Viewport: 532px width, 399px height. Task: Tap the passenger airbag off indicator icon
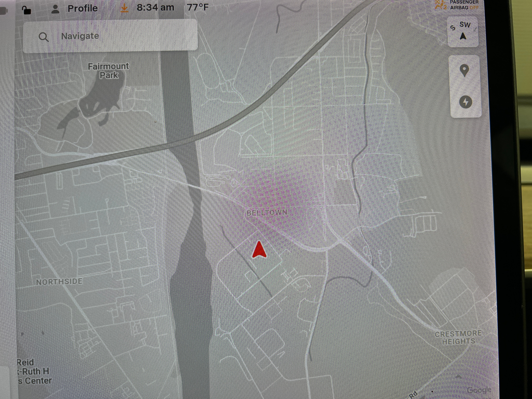pyautogui.click(x=441, y=5)
